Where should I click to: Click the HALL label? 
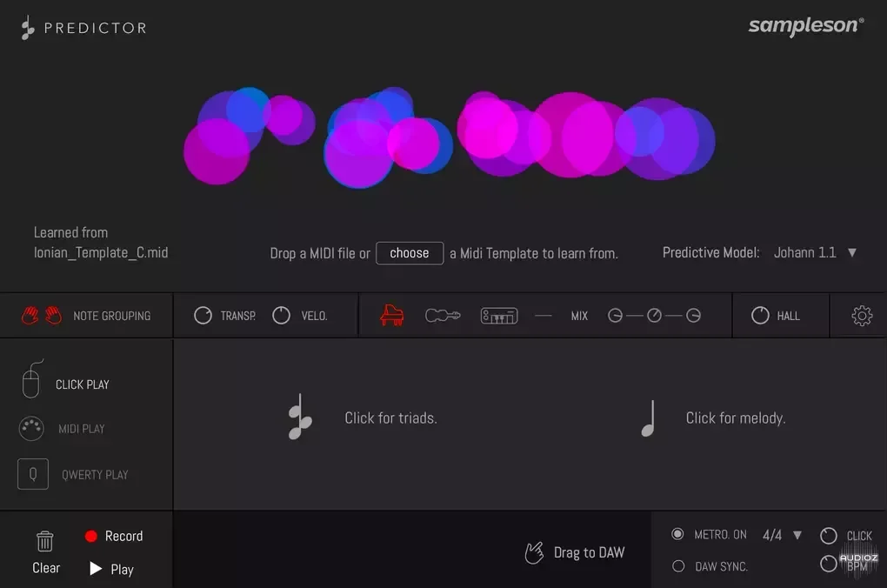point(788,316)
